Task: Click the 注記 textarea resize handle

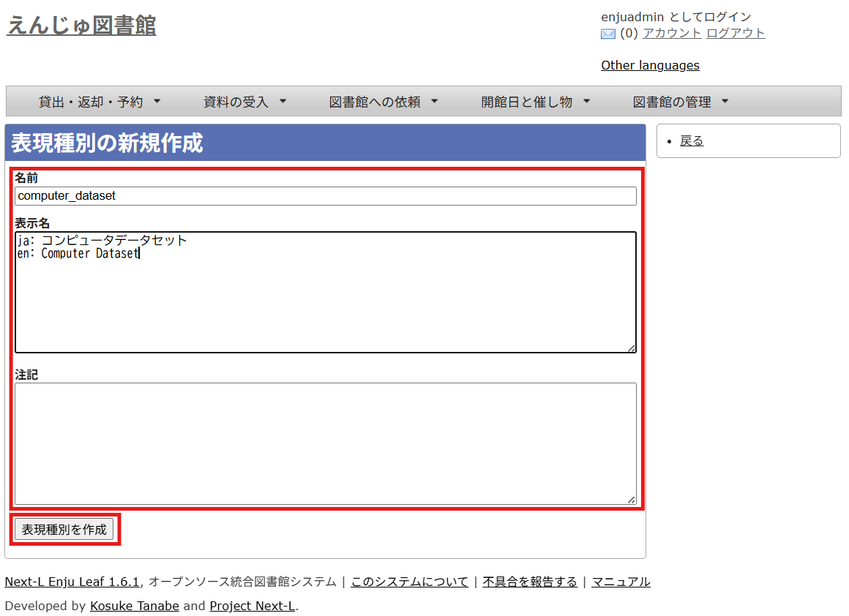Action: 632,500
